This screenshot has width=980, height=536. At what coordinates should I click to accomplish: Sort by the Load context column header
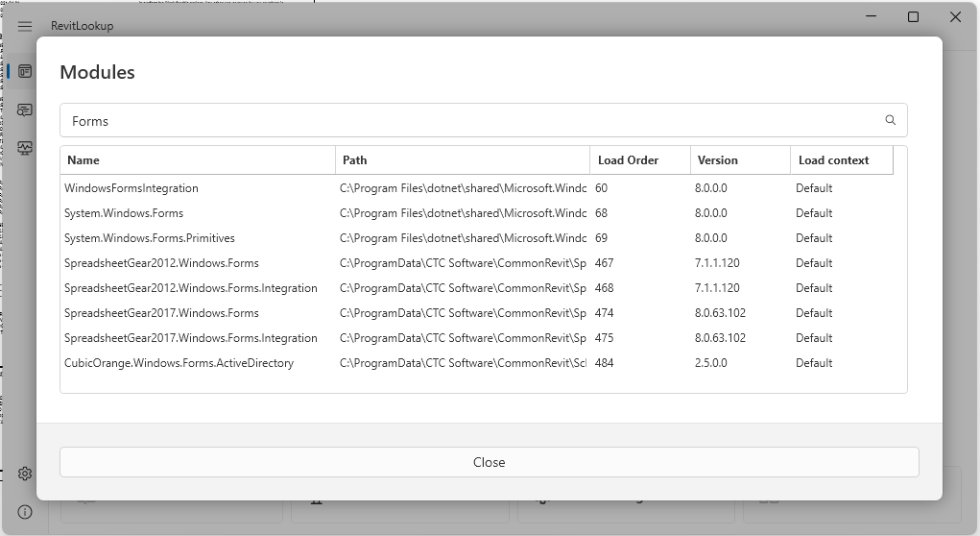pyautogui.click(x=841, y=160)
